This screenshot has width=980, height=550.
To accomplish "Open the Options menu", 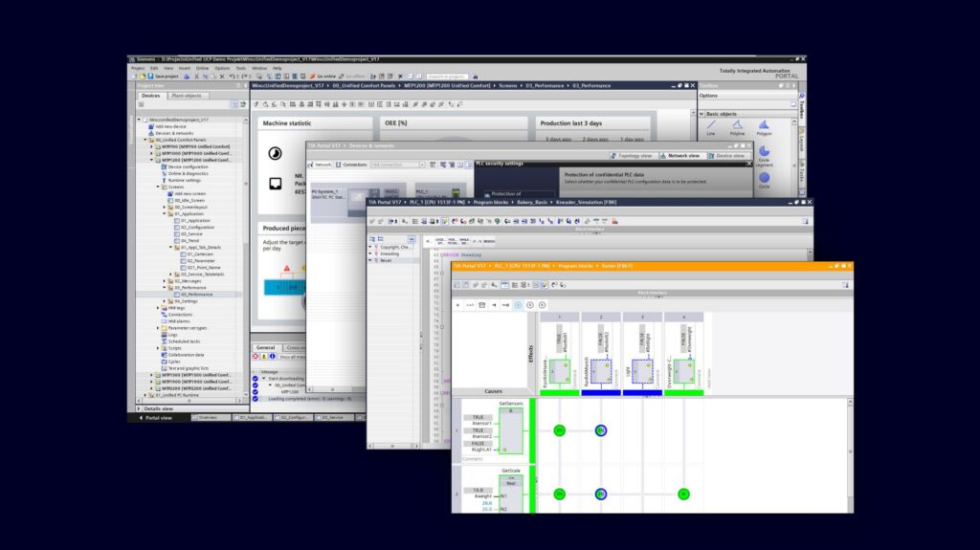I will pyautogui.click(x=222, y=68).
